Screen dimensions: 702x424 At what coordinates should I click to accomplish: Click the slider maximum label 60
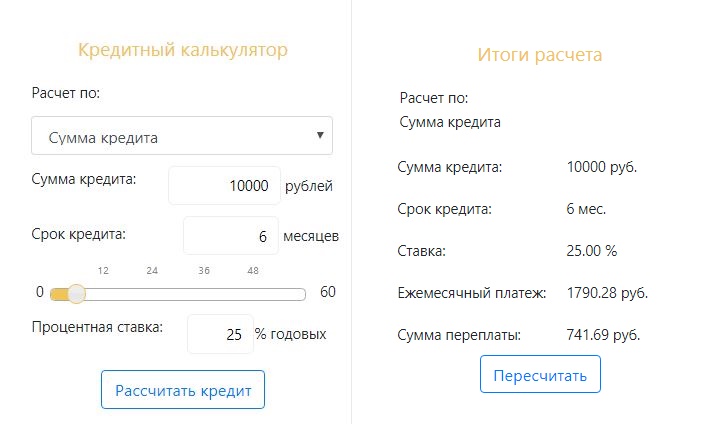[327, 292]
